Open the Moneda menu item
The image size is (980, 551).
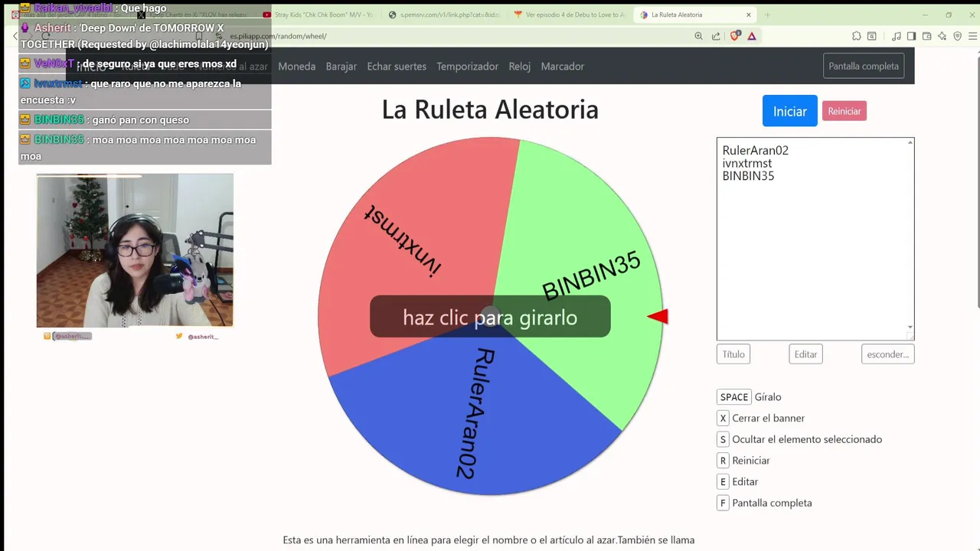tap(296, 66)
